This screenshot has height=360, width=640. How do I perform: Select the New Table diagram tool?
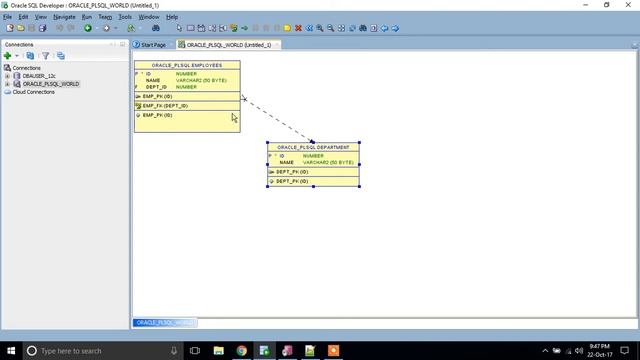pos(190,28)
